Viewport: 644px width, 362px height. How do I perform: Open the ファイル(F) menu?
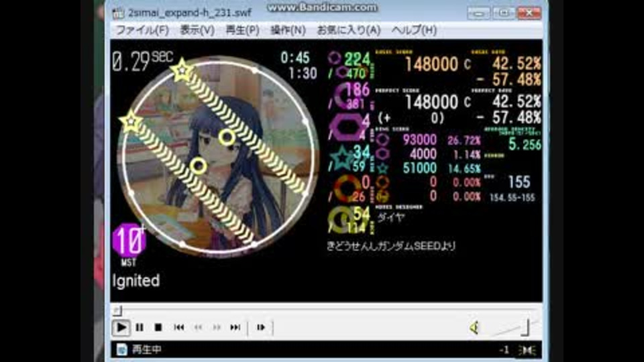142,30
